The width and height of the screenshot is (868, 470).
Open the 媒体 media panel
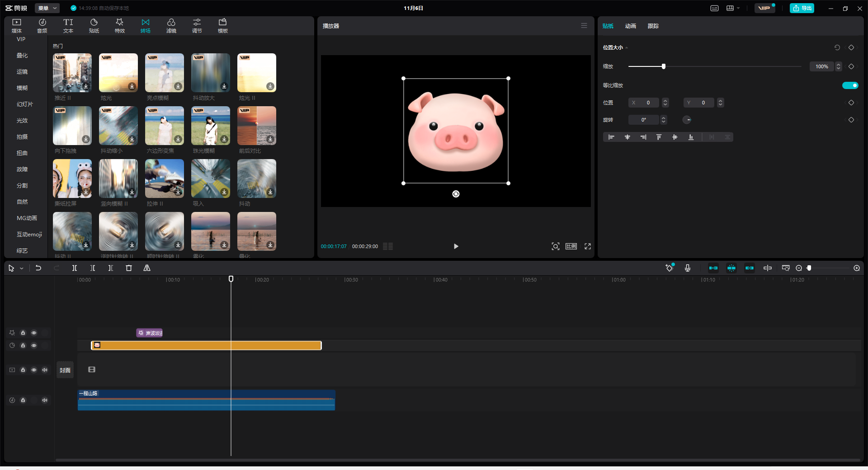click(17, 26)
